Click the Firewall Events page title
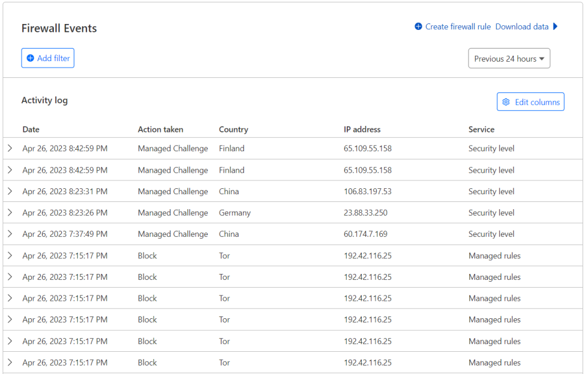 click(x=59, y=28)
